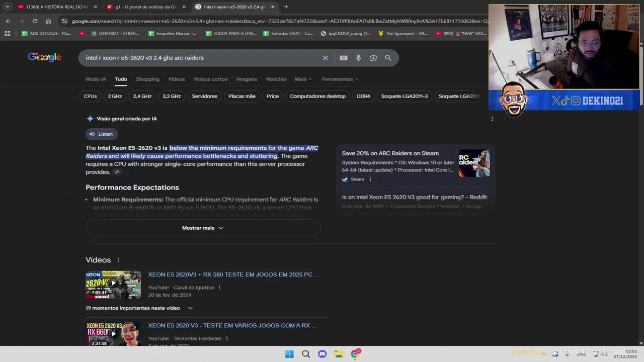Image resolution: width=644 pixels, height=362 pixels.
Task: Clear the search box with the X icon
Action: [x=325, y=58]
